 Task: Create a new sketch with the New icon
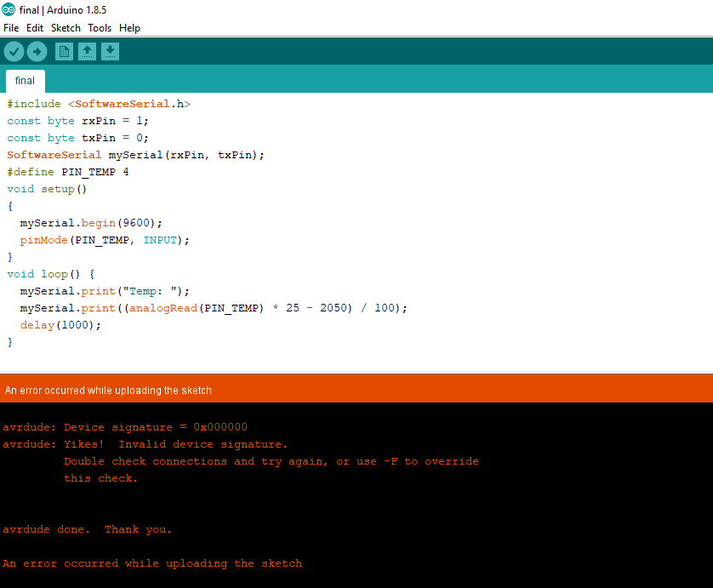click(64, 51)
